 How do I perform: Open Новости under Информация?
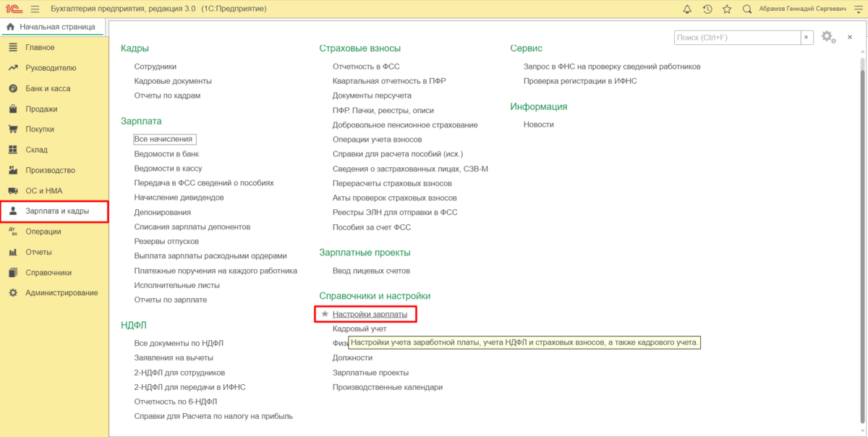539,124
